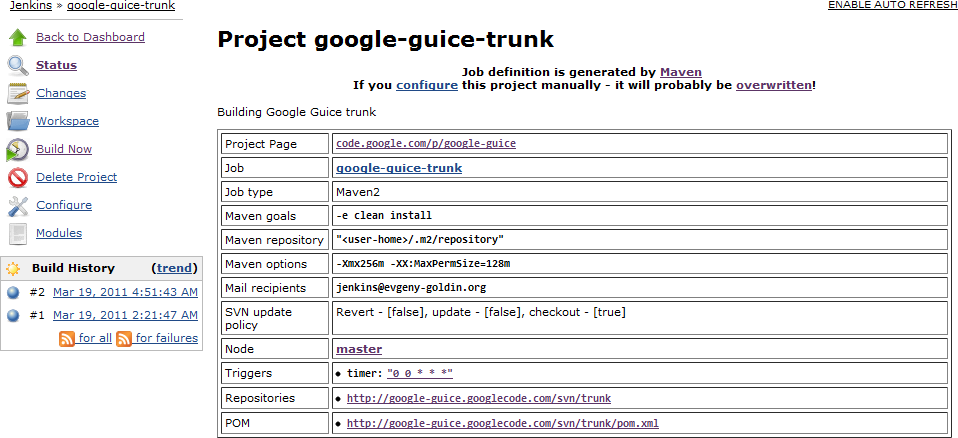This screenshot has height=438, width=958.
Task: Open build #1 dated Mar 19, 2011 2:21:47 AM
Action: click(x=125, y=315)
